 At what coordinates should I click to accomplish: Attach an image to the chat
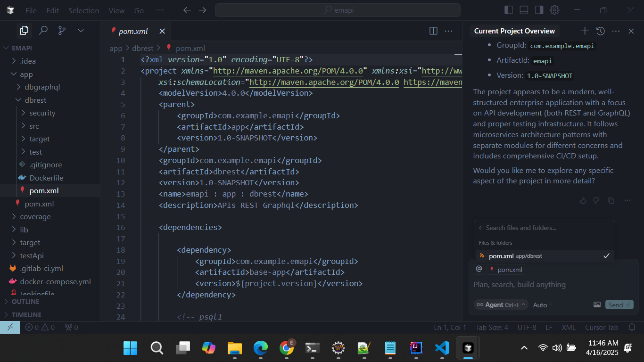[x=597, y=304]
